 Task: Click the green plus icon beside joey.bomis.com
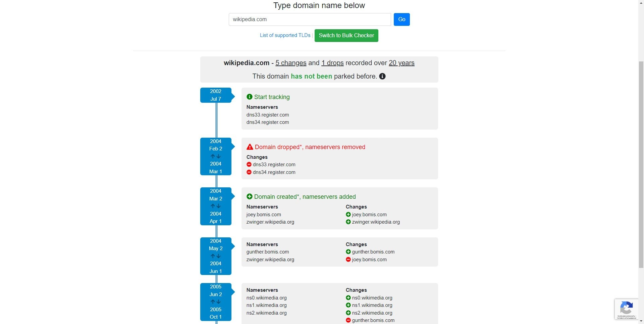(348, 215)
